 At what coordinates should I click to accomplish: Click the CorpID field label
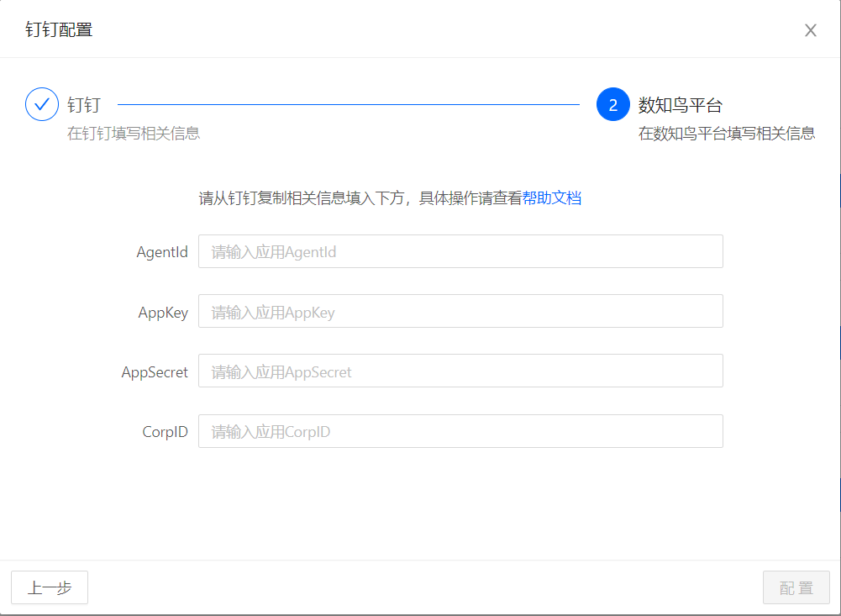166,432
